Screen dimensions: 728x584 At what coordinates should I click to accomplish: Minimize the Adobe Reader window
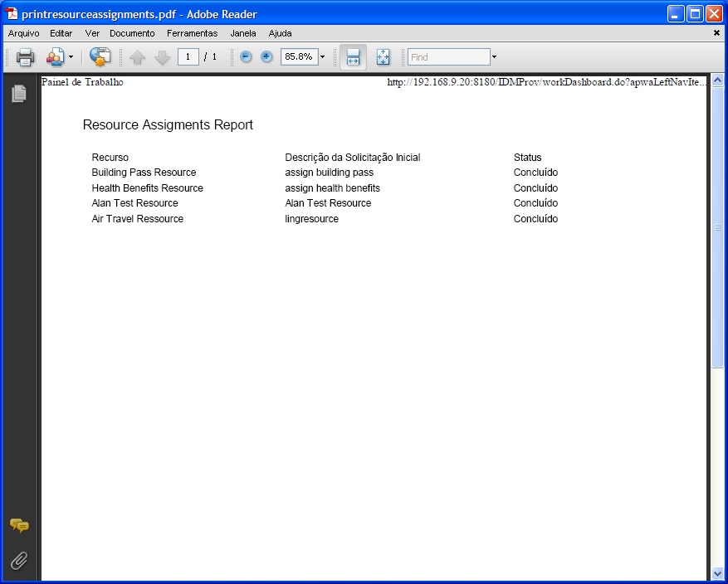[x=676, y=14]
